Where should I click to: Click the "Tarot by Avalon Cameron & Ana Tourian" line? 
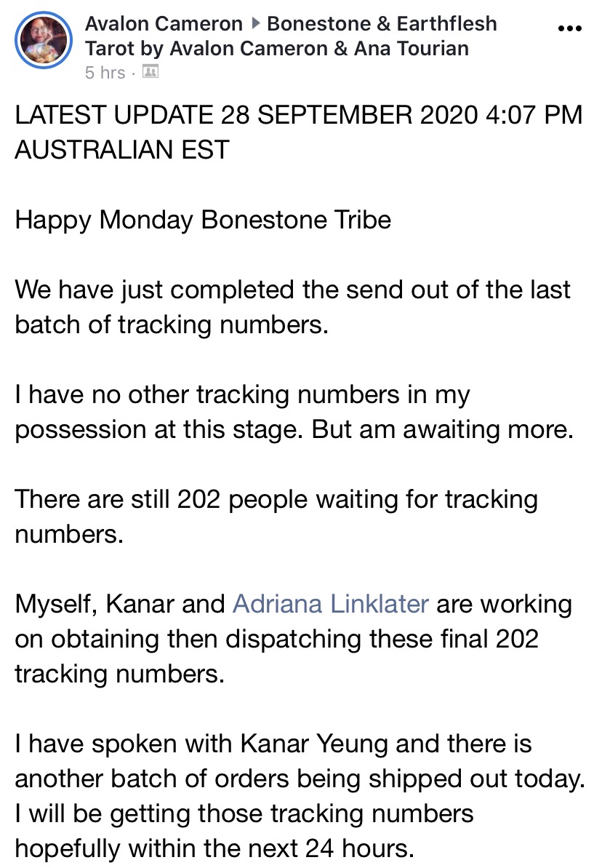click(x=277, y=49)
